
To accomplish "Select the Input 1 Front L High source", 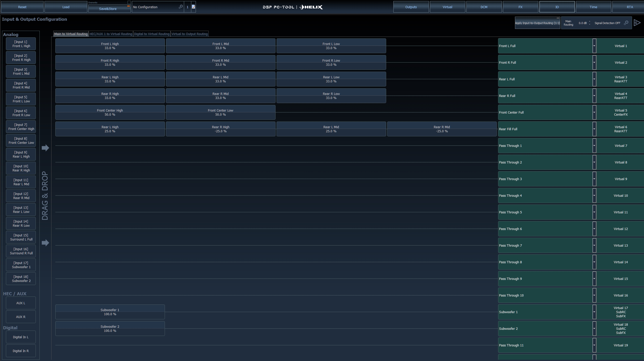I will pos(21,44).
